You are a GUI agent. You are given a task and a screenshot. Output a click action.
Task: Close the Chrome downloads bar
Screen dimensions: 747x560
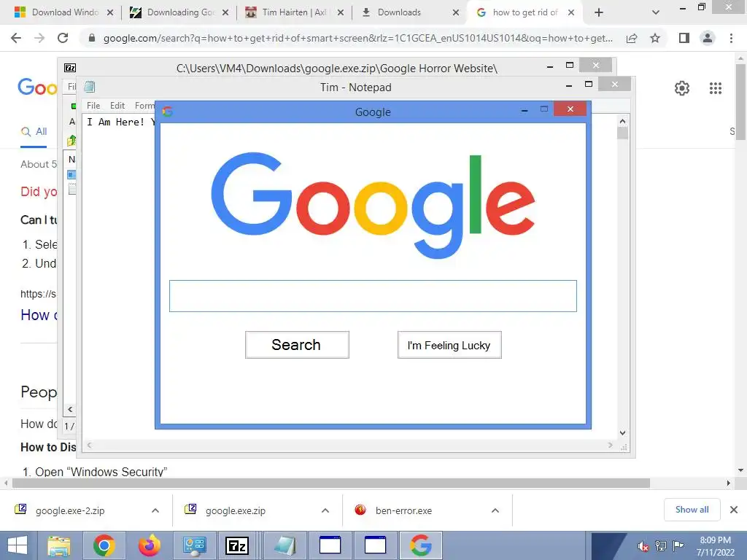[734, 510]
